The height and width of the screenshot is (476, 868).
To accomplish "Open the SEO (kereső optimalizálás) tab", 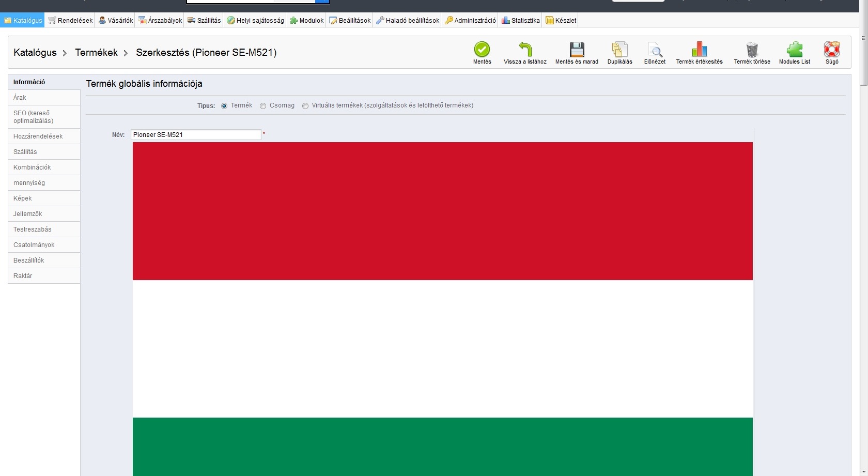I will pyautogui.click(x=44, y=117).
